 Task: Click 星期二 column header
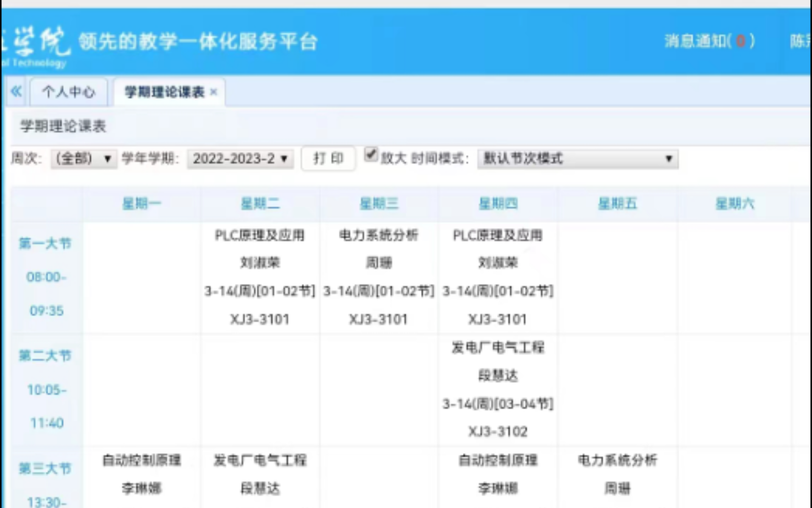tap(260, 204)
